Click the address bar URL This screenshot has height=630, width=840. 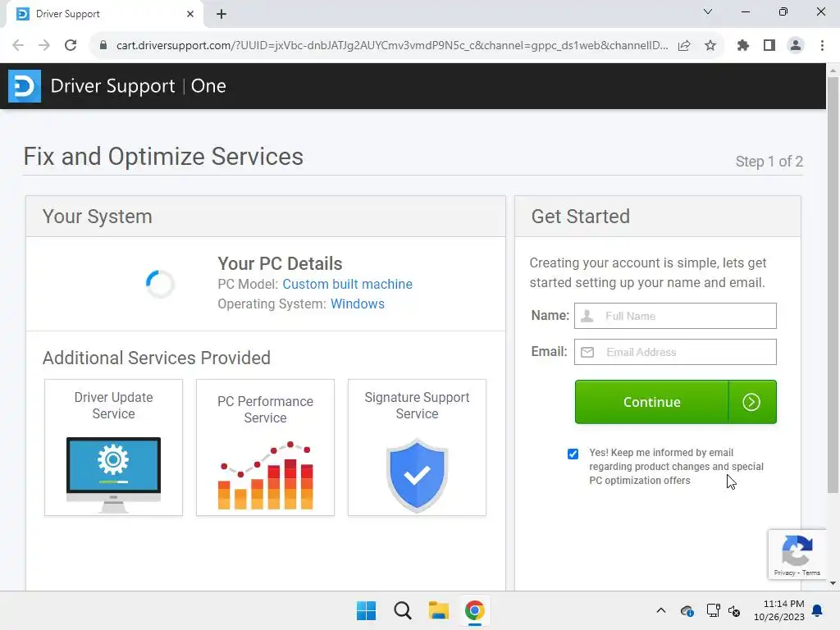[x=391, y=46]
